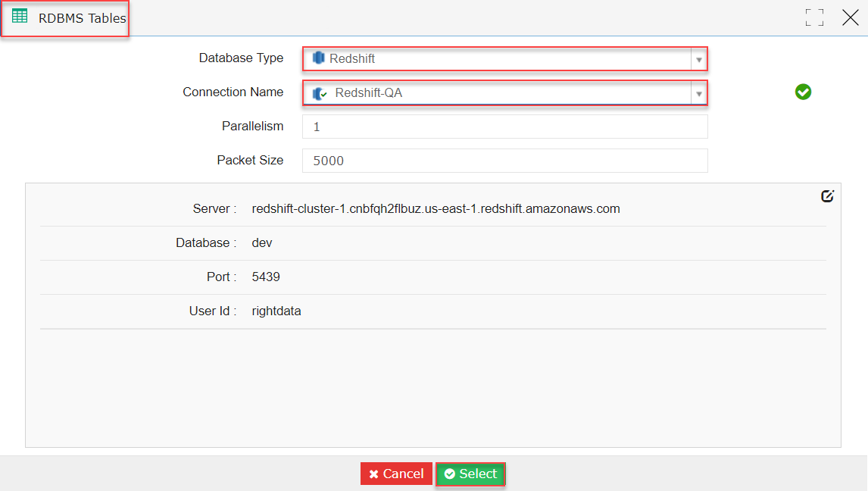Click the 'Parallelism' label

pyautogui.click(x=252, y=127)
